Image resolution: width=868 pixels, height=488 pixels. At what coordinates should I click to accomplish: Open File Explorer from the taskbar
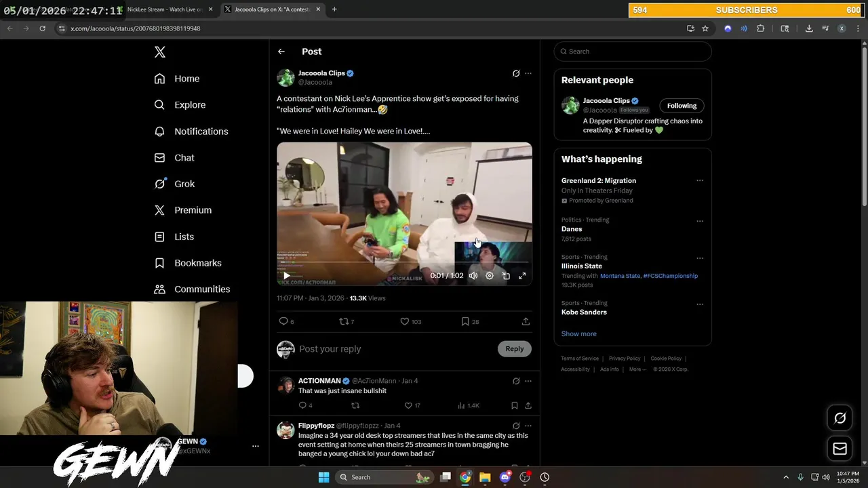pos(485,477)
